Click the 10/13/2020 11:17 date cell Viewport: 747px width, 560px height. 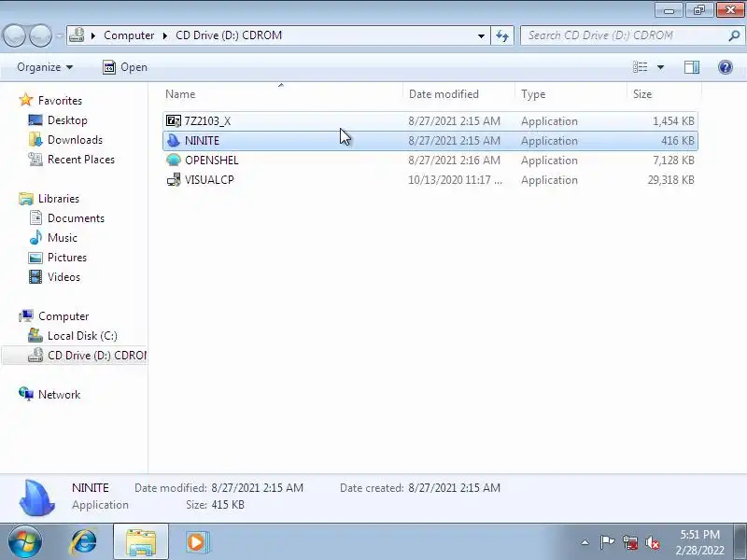[455, 179]
